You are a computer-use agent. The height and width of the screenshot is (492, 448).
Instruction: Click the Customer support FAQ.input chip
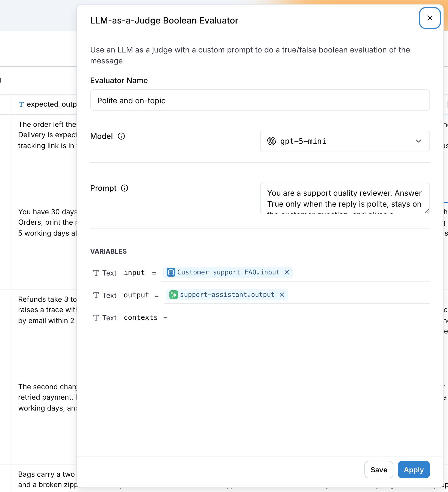(228, 272)
